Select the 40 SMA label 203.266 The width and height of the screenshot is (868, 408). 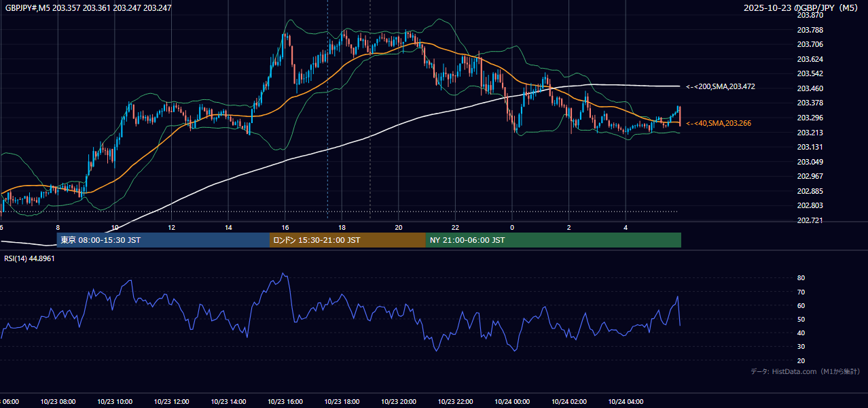tap(719, 123)
